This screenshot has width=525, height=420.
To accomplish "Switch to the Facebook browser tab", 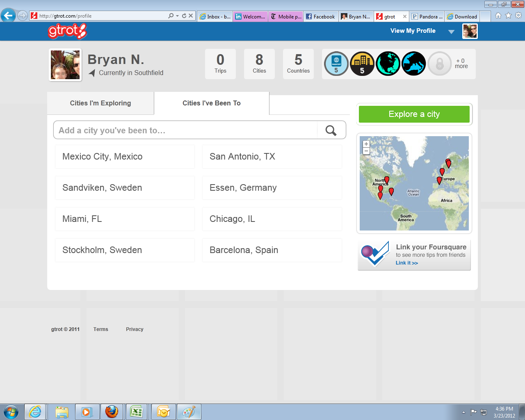I will [x=320, y=17].
